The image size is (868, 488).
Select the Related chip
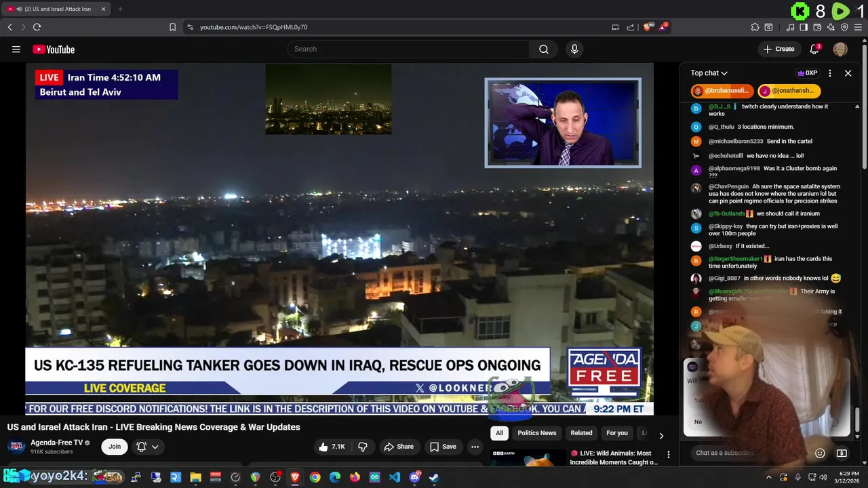pyautogui.click(x=581, y=433)
